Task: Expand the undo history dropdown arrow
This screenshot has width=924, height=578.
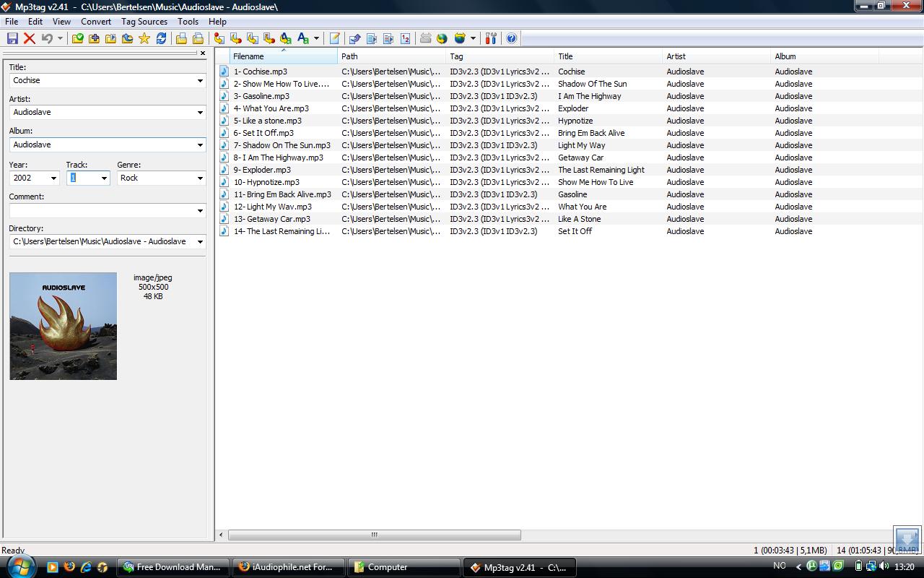Action: pos(60,38)
